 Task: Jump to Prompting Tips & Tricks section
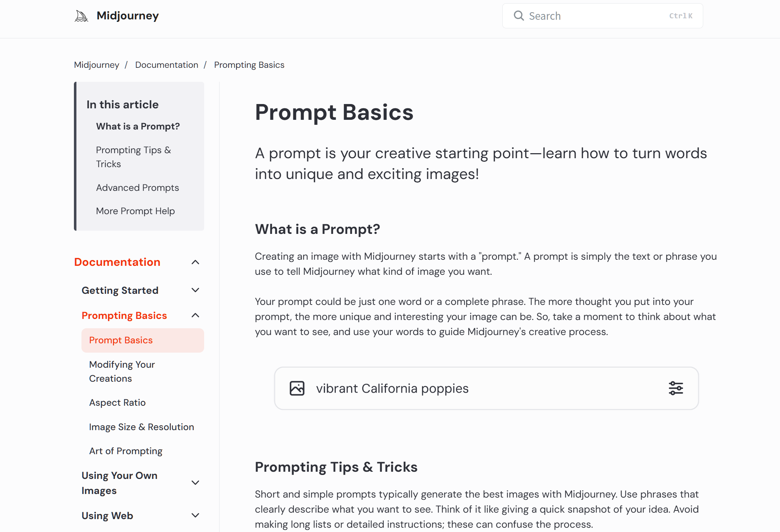point(133,157)
